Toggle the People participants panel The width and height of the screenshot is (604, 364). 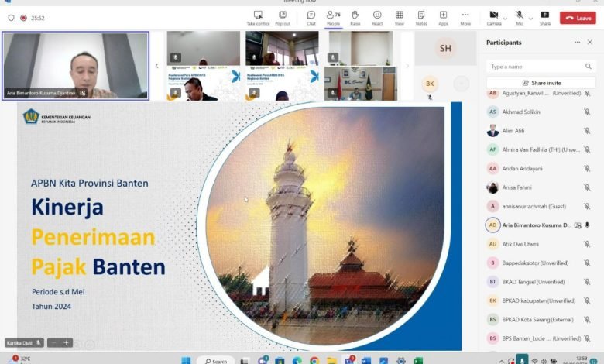pos(333,17)
